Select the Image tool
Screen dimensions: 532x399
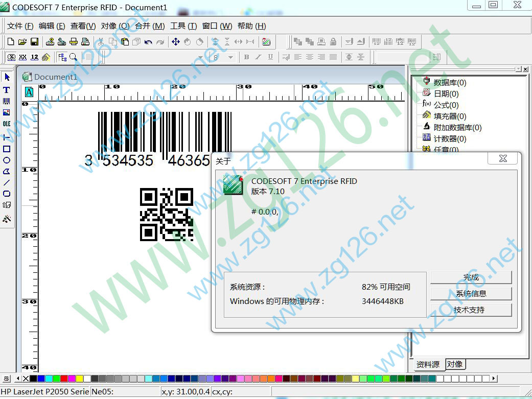[x=7, y=112]
